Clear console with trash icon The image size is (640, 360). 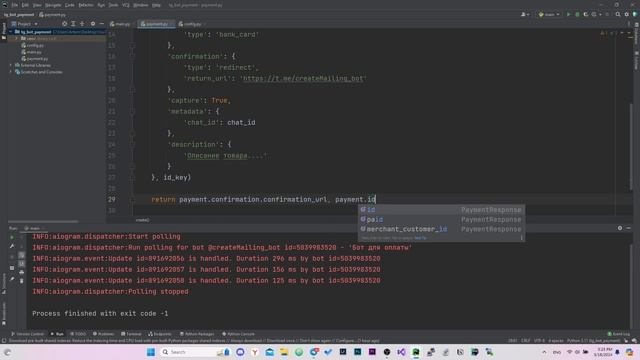(x=22, y=281)
